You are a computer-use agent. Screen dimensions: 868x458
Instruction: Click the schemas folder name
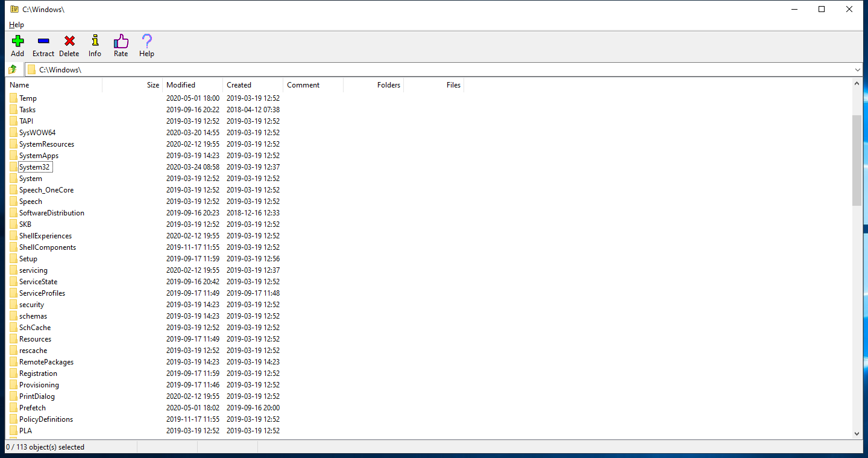33,316
